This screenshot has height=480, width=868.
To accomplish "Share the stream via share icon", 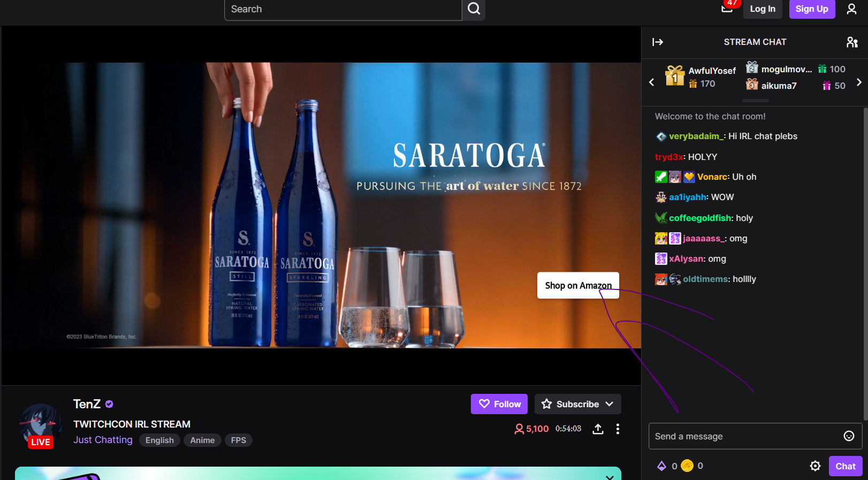I will click(x=598, y=429).
